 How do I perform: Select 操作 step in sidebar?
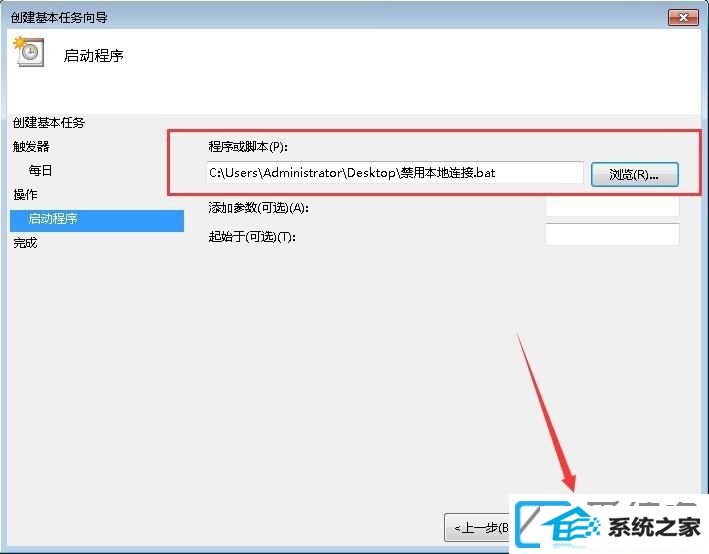(x=25, y=195)
